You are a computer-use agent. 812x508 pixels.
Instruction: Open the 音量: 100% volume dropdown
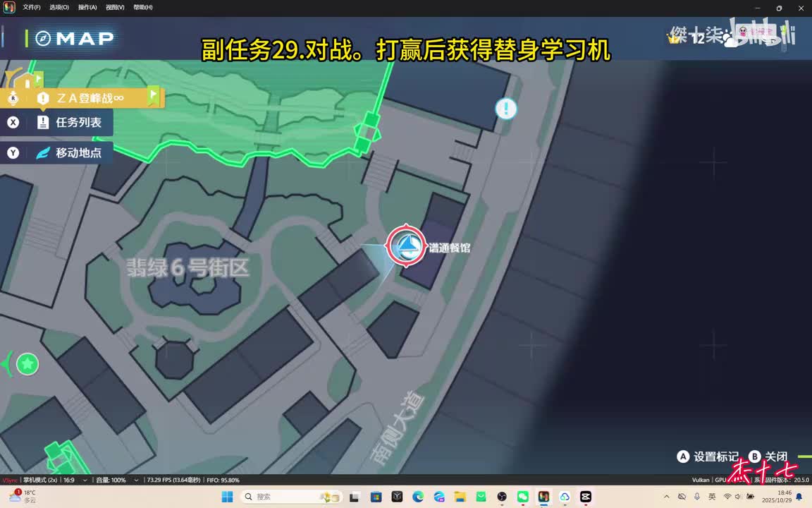point(116,480)
